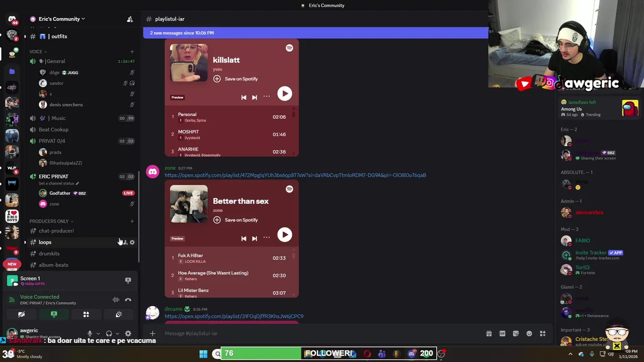Screen dimensions: 644x362
Task: Open Discord direct messages home icon
Action: coord(12,19)
